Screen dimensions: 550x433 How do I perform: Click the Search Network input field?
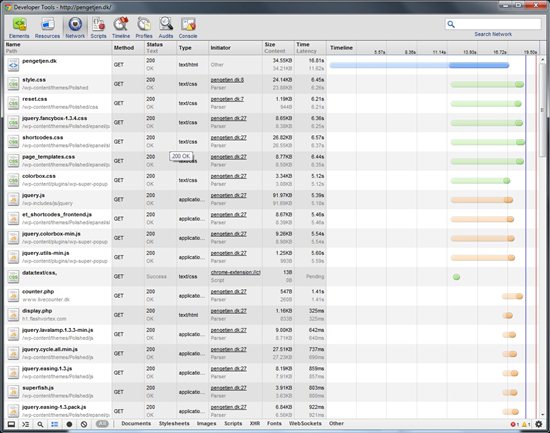click(x=493, y=24)
